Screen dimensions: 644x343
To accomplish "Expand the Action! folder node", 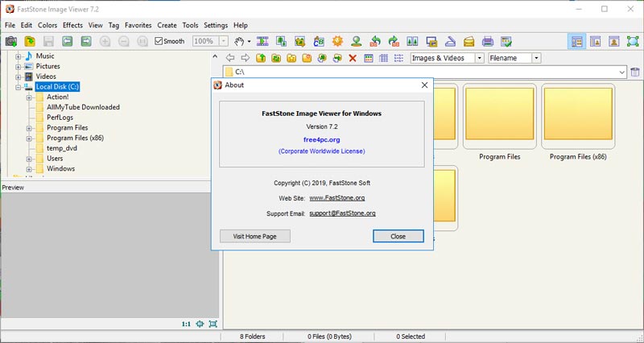I will tap(29, 97).
